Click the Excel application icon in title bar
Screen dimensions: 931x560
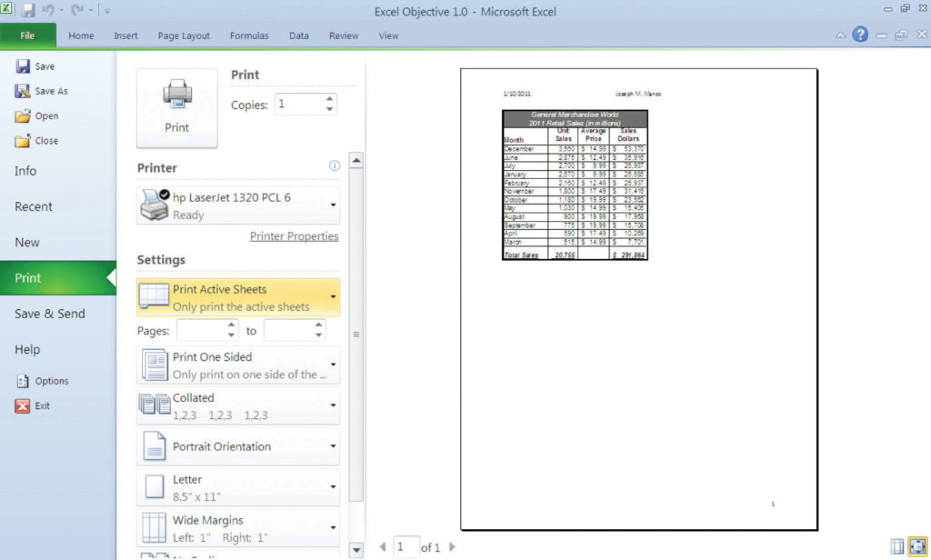[6, 8]
